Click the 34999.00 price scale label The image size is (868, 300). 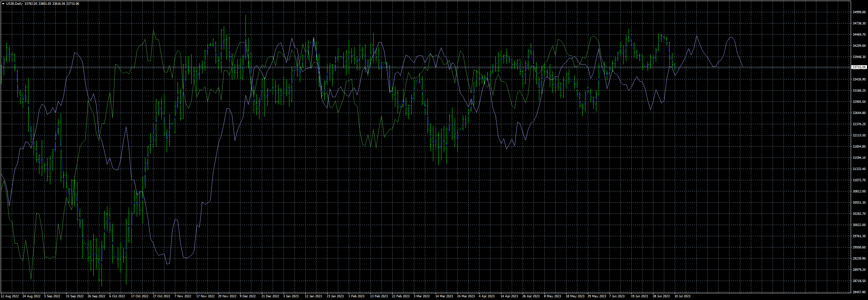coord(859,12)
